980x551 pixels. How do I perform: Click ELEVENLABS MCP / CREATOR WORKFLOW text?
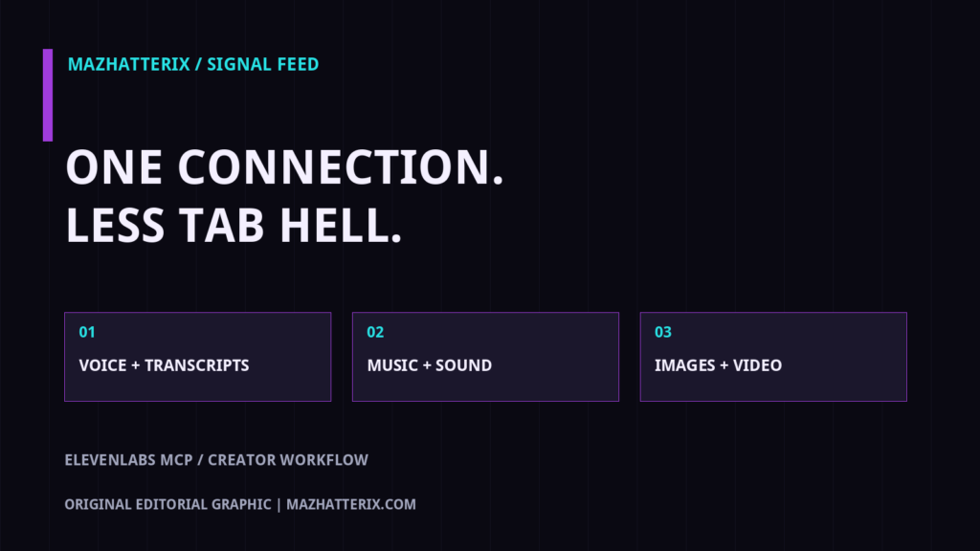(x=216, y=460)
